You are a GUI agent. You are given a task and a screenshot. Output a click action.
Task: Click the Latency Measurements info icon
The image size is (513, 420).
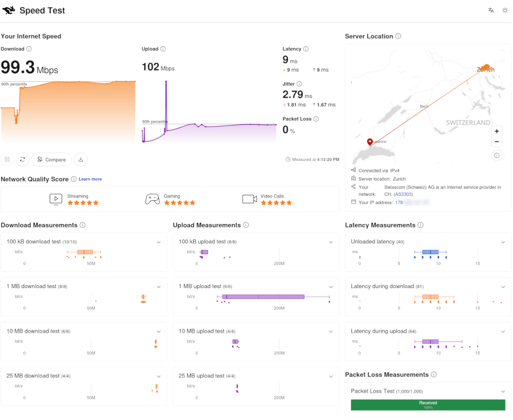(x=421, y=225)
